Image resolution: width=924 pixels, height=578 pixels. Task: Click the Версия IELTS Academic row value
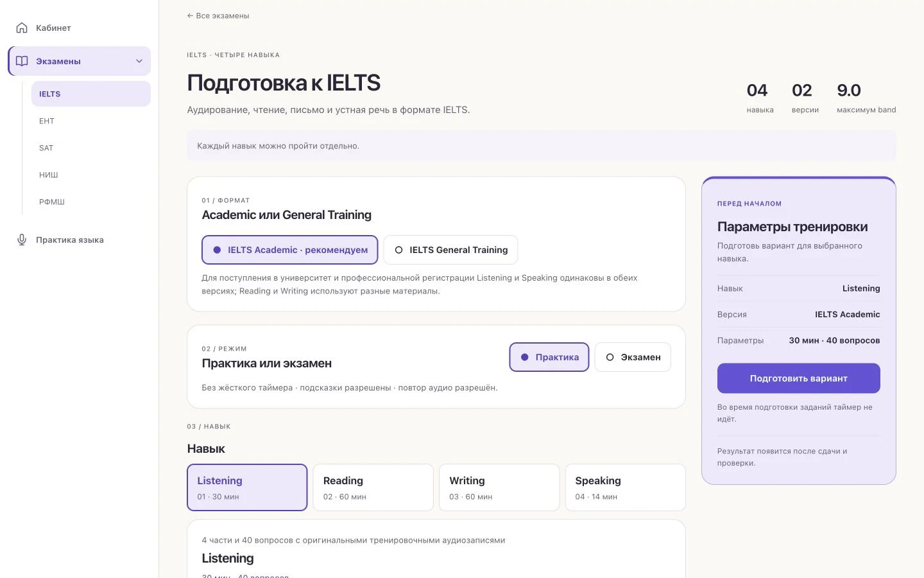pos(847,314)
